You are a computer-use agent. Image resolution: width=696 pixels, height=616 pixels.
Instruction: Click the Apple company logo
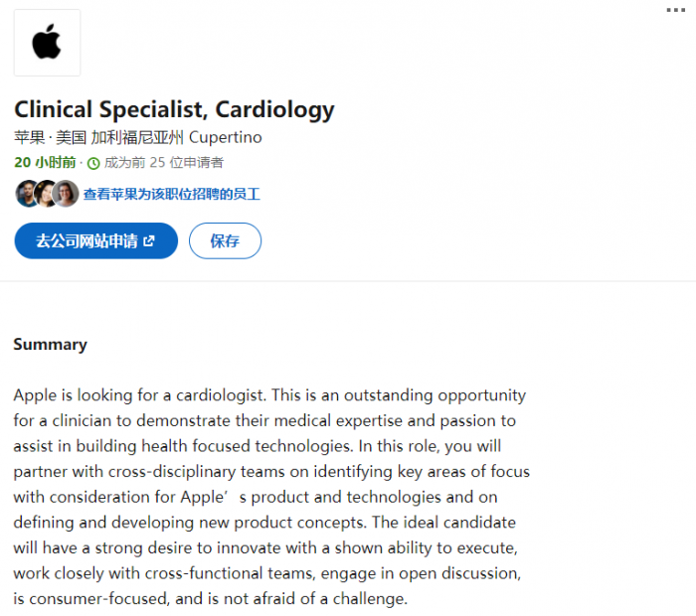(x=47, y=44)
